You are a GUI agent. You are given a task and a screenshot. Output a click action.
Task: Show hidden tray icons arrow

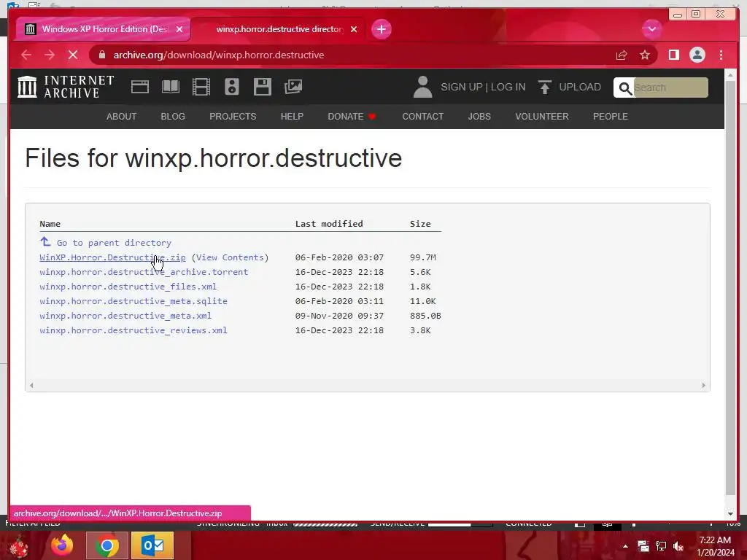point(625,546)
